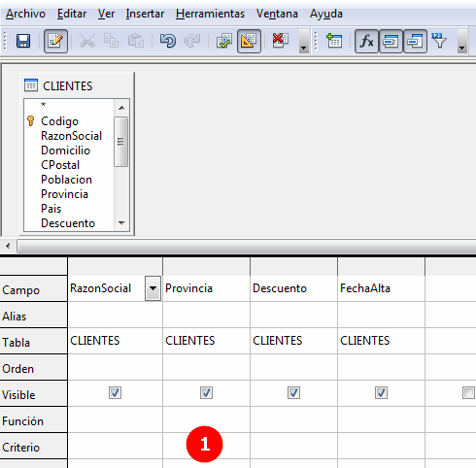
Task: Click the Criterio cell under FechaAlta
Action: (381, 446)
